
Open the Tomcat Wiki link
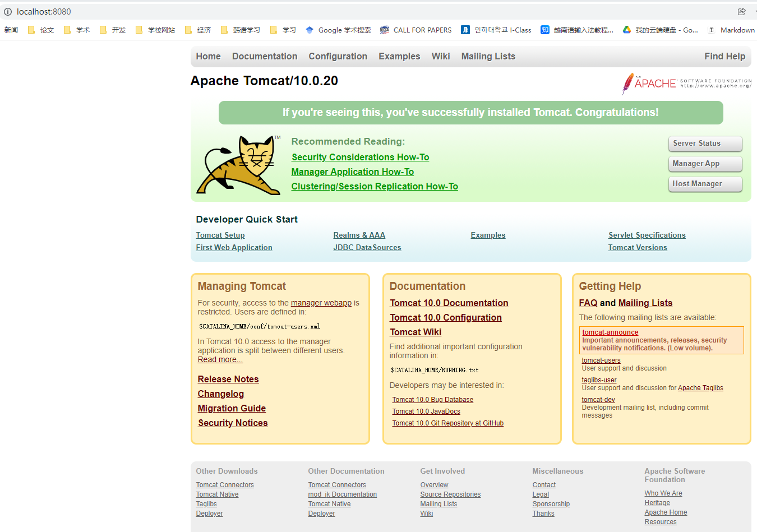tap(416, 332)
